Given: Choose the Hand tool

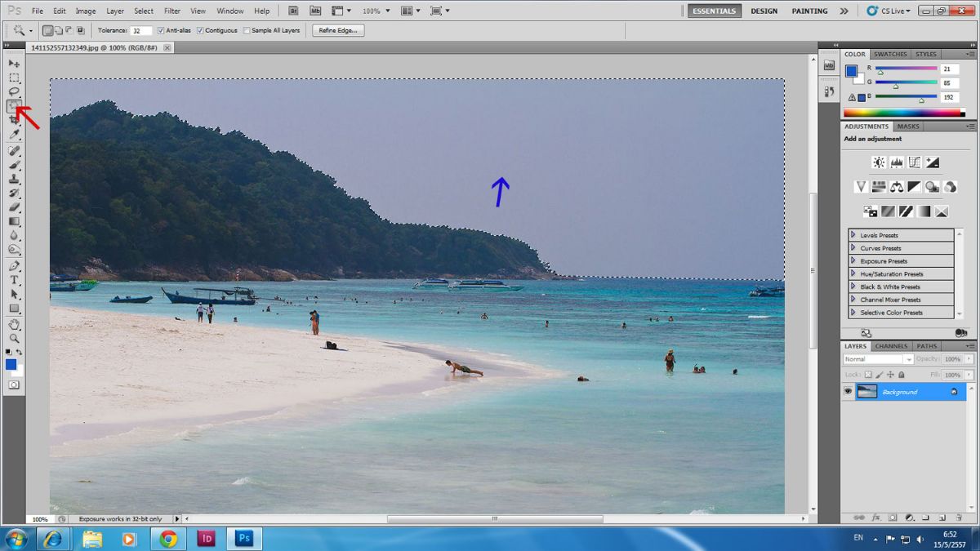Looking at the screenshot, I should click(x=14, y=324).
